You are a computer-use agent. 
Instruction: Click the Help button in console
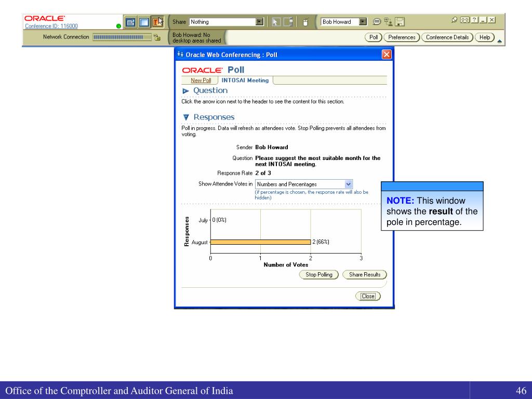pyautogui.click(x=485, y=37)
